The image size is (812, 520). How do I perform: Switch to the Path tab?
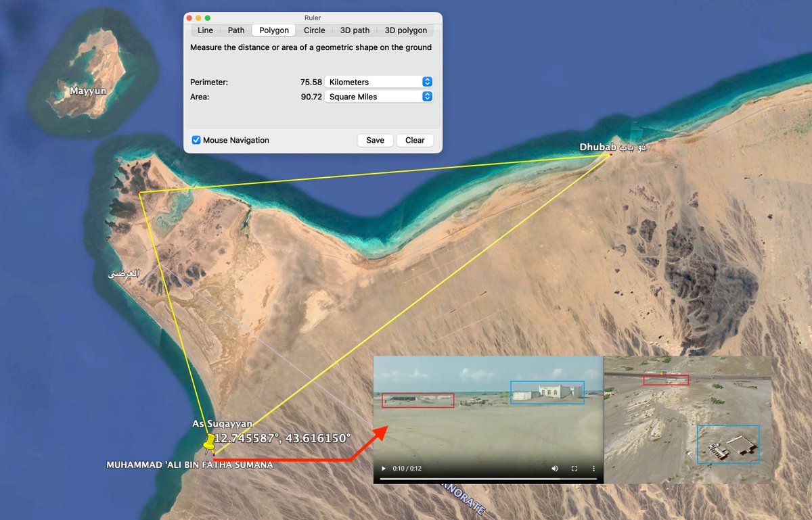coord(236,30)
